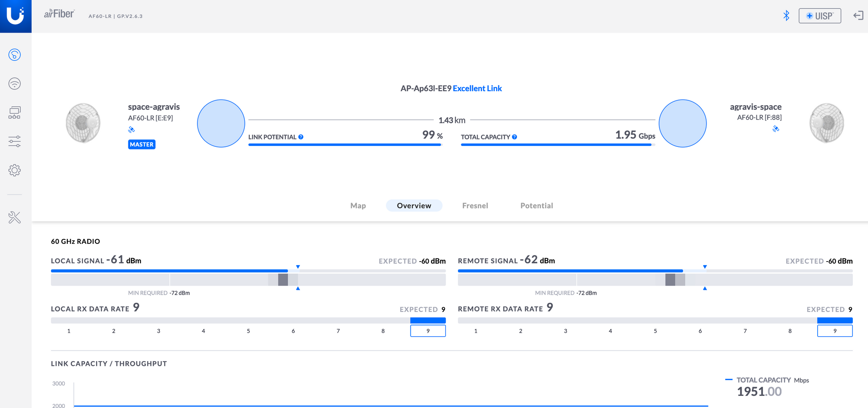
Task: Click the space-agravis device name
Action: [x=154, y=106]
